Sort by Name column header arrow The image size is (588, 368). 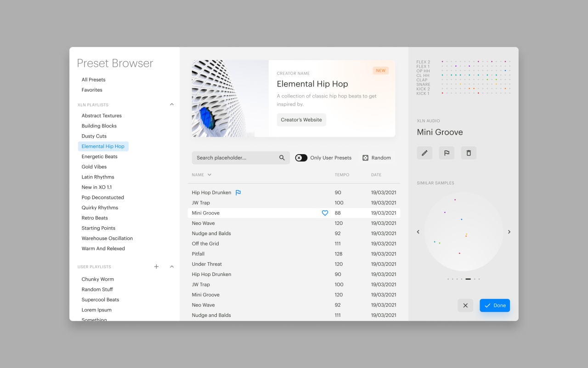tap(209, 175)
